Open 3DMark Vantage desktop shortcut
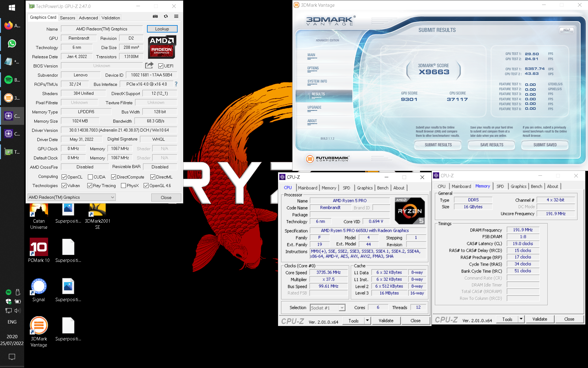588x368 pixels. click(x=39, y=332)
